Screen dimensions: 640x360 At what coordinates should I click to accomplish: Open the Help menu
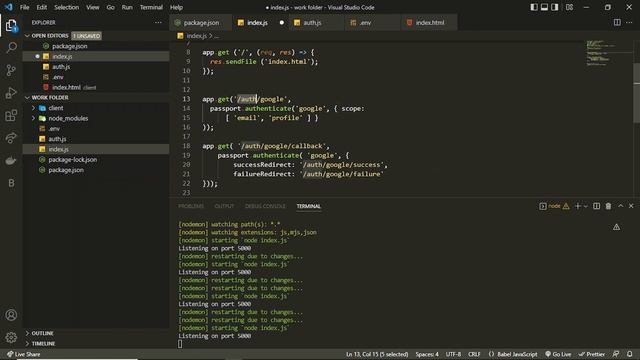click(176, 7)
